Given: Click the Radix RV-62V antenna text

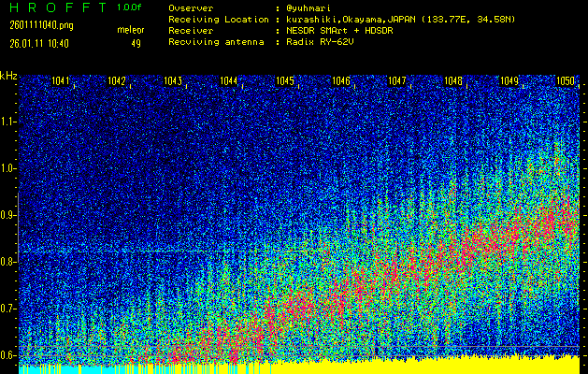Looking at the screenshot, I should tap(321, 42).
